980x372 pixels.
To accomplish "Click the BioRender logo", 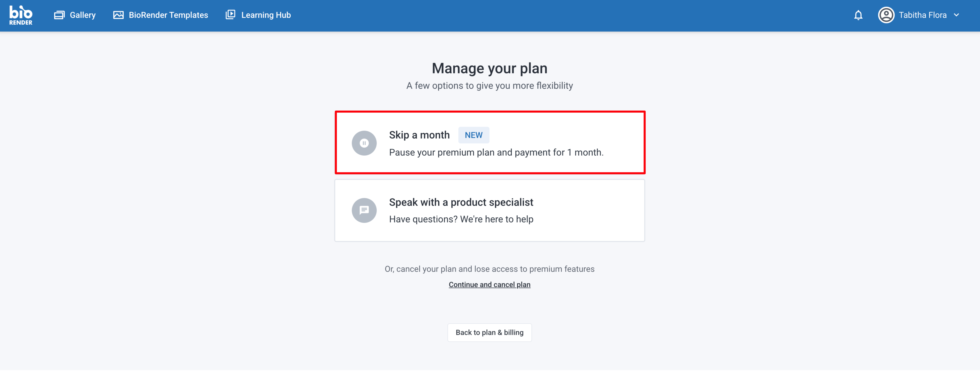I will [21, 15].
